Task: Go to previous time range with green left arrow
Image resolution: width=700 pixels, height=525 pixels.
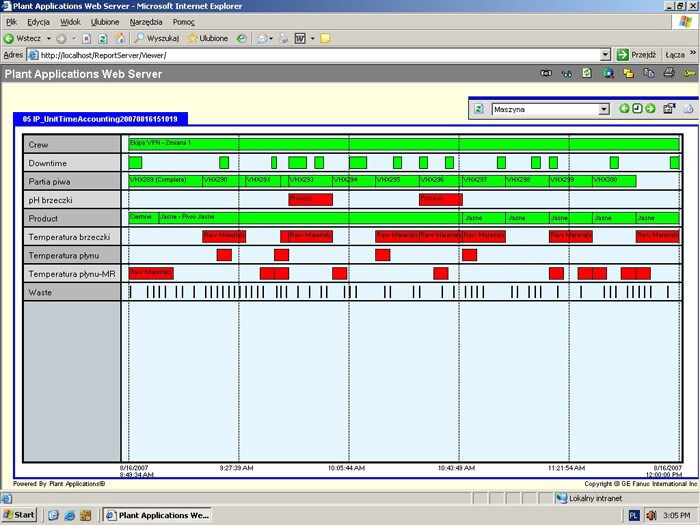Action: (624, 108)
